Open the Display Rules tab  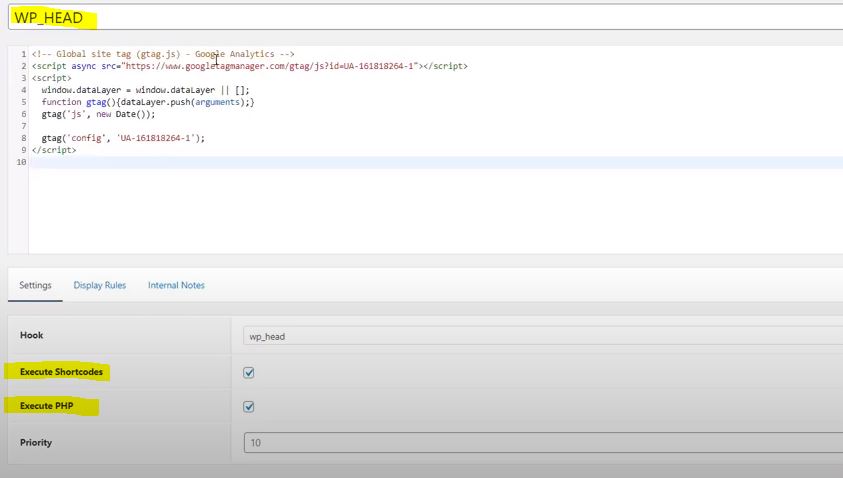point(99,285)
